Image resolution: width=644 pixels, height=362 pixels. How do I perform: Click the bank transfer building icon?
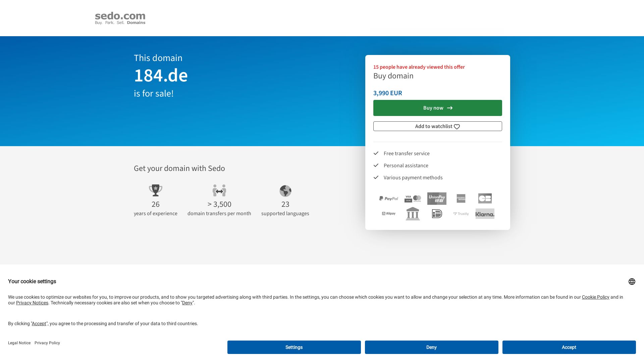click(x=413, y=214)
